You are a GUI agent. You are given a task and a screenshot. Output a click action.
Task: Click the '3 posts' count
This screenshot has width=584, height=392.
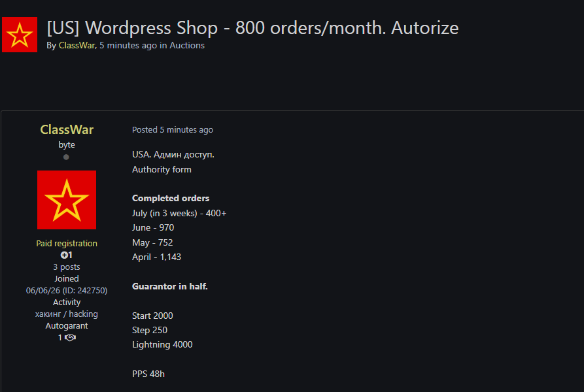(67, 267)
